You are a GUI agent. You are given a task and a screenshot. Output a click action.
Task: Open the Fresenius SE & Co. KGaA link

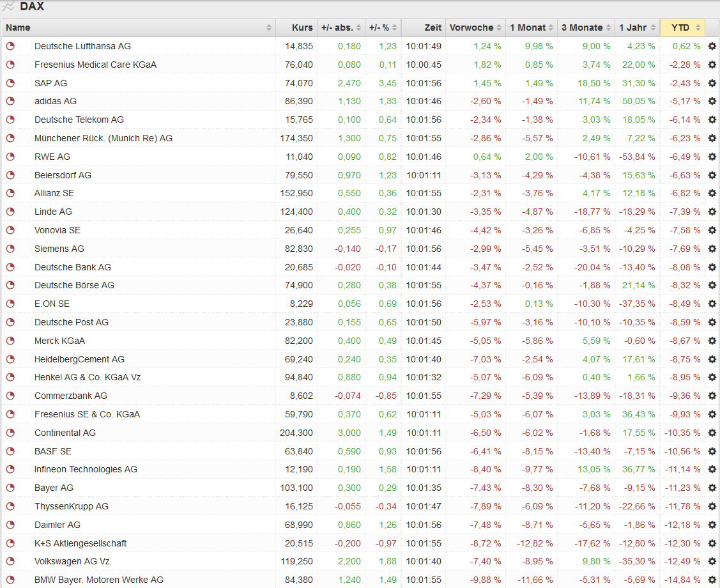coord(88,414)
